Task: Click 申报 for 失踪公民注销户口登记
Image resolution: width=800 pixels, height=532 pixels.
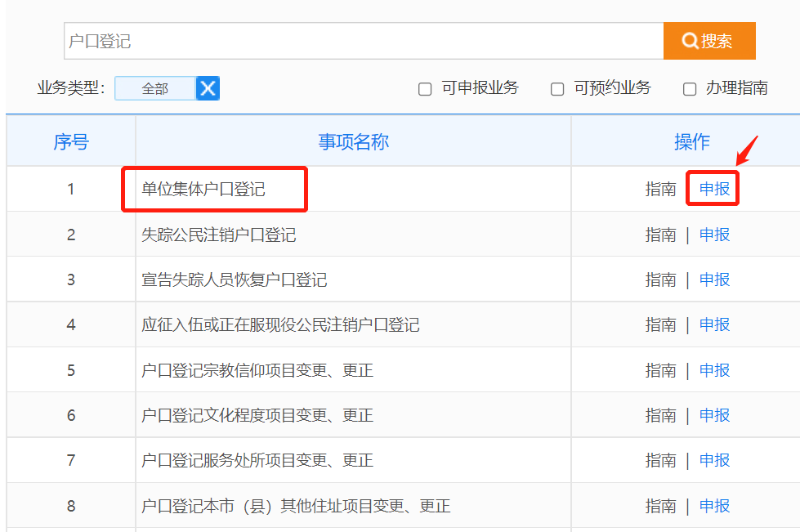Action: coord(714,235)
